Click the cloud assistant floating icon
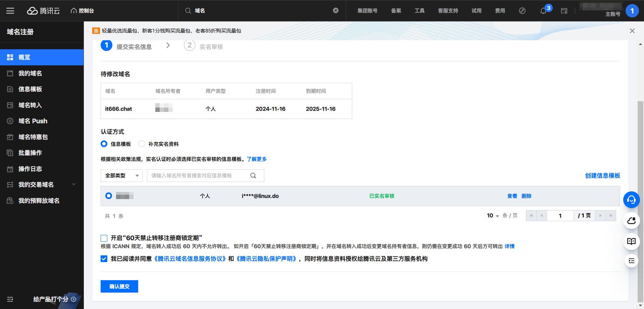Viewport: 644px width, 309px height. 632,221
